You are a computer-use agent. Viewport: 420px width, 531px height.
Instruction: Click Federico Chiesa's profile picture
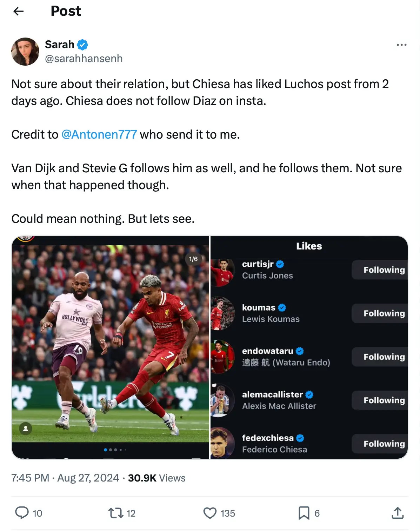tap(222, 443)
